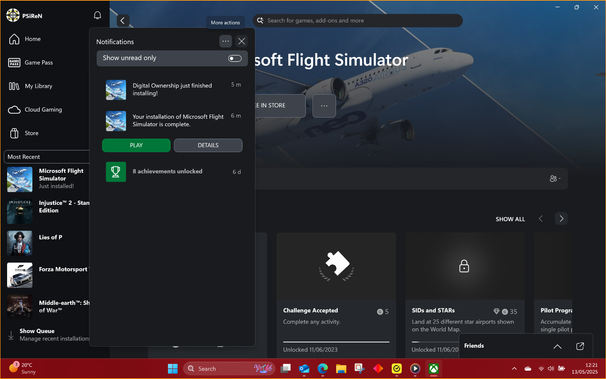Open SIDs and STARs achievement card
606x379 pixels.
click(x=465, y=295)
